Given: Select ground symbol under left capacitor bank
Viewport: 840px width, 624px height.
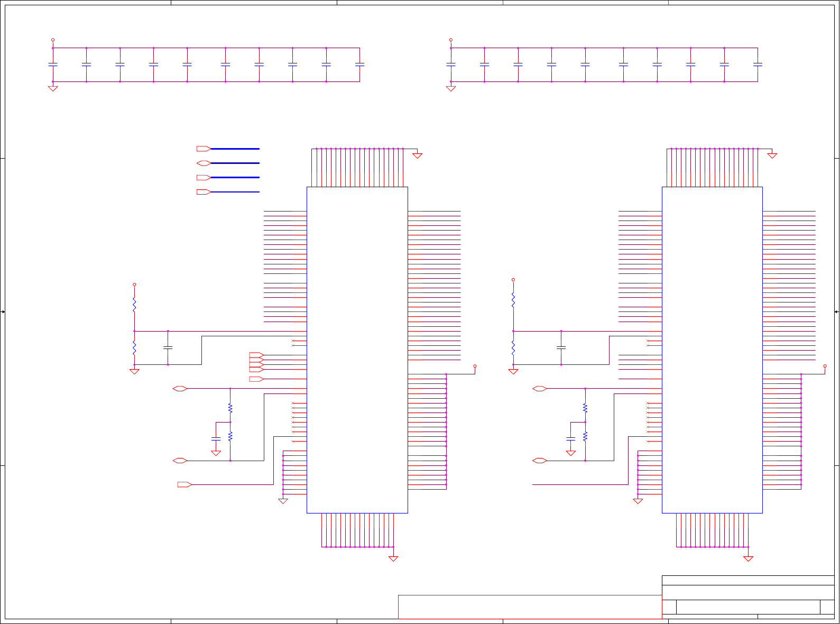Looking at the screenshot, I should click(x=53, y=88).
